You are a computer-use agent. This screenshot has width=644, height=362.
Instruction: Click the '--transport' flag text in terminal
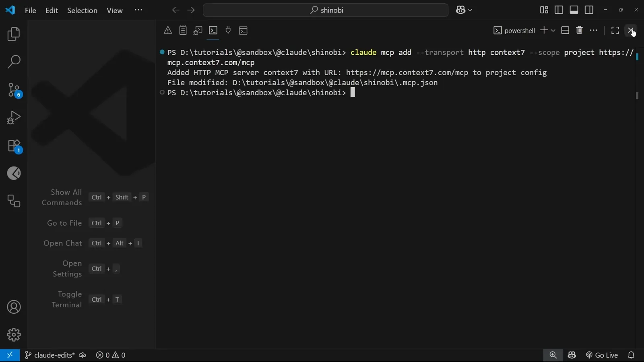click(x=440, y=53)
